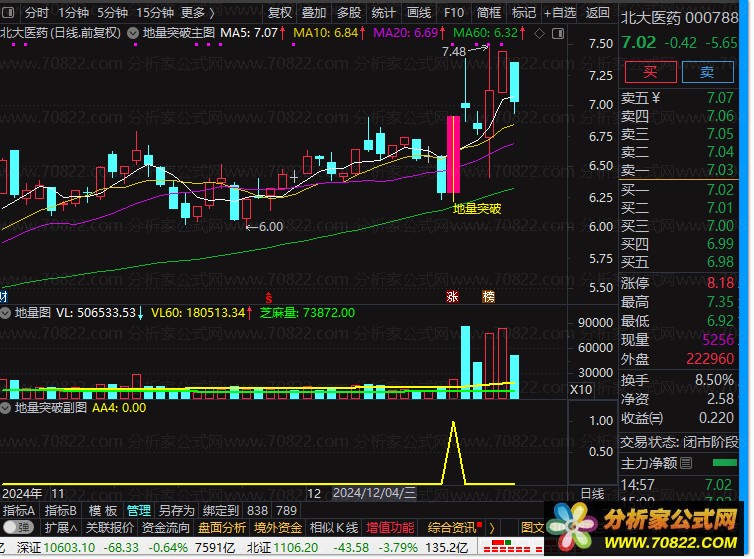The width and height of the screenshot is (754, 559).
Task: Toggle the chart panel layout icon
Action: (558, 33)
